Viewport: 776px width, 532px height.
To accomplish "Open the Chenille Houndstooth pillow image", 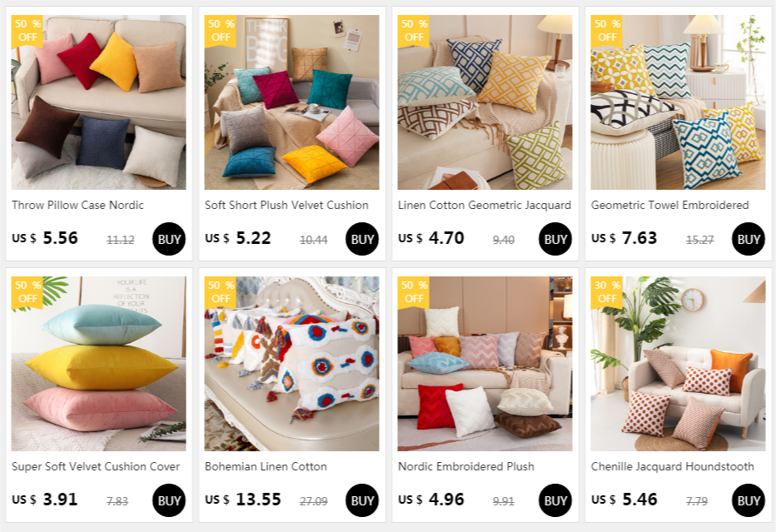I will 678,364.
